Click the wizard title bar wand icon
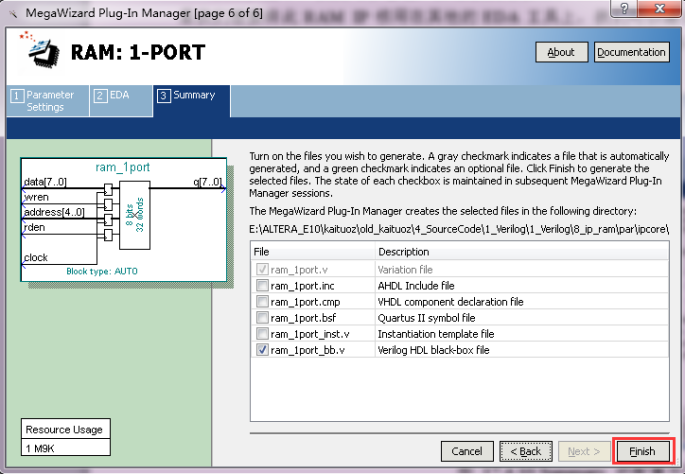This screenshot has width=685, height=474. click(14, 14)
